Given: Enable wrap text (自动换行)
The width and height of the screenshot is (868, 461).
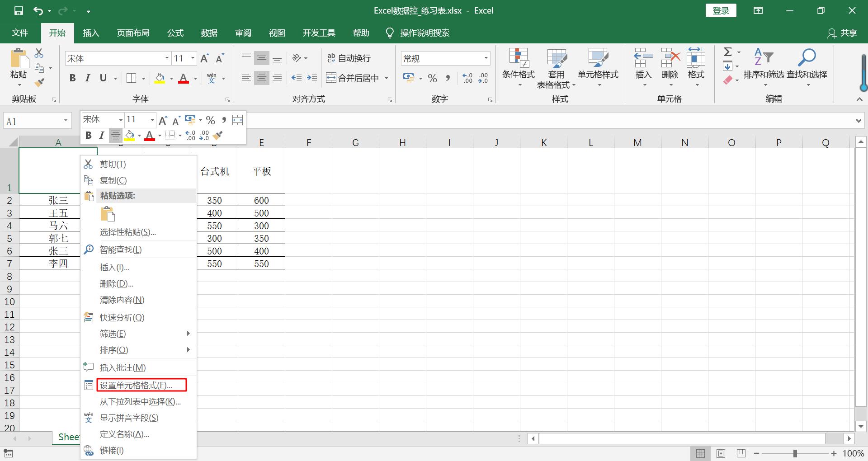Looking at the screenshot, I should (x=349, y=58).
